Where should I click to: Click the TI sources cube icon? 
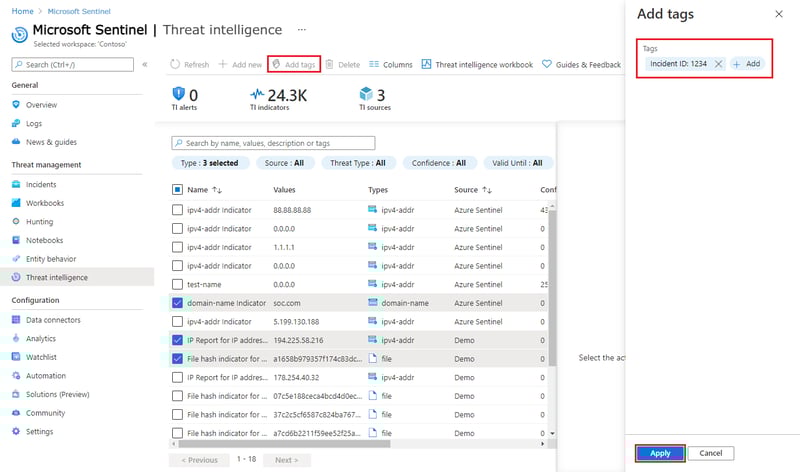(366, 93)
